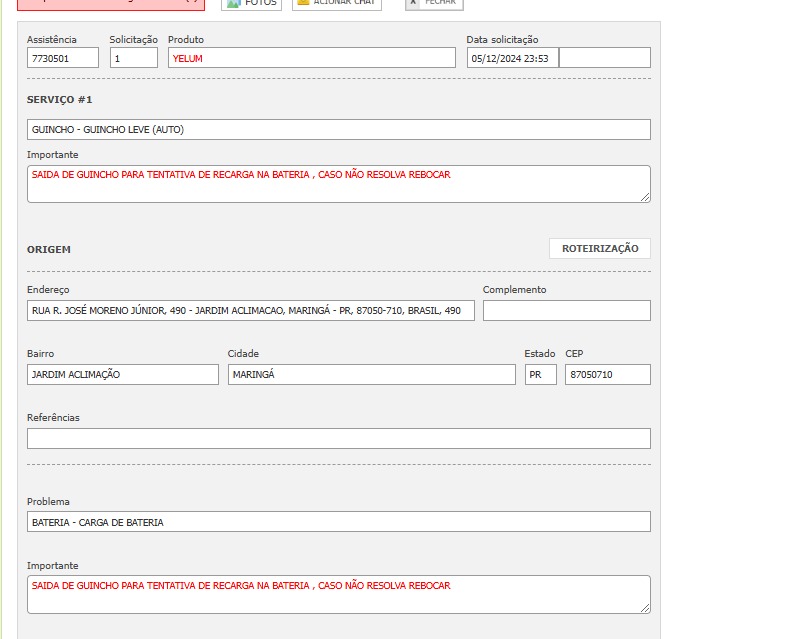Click the CEP field 87050710
801x639 pixels.
[x=607, y=375]
